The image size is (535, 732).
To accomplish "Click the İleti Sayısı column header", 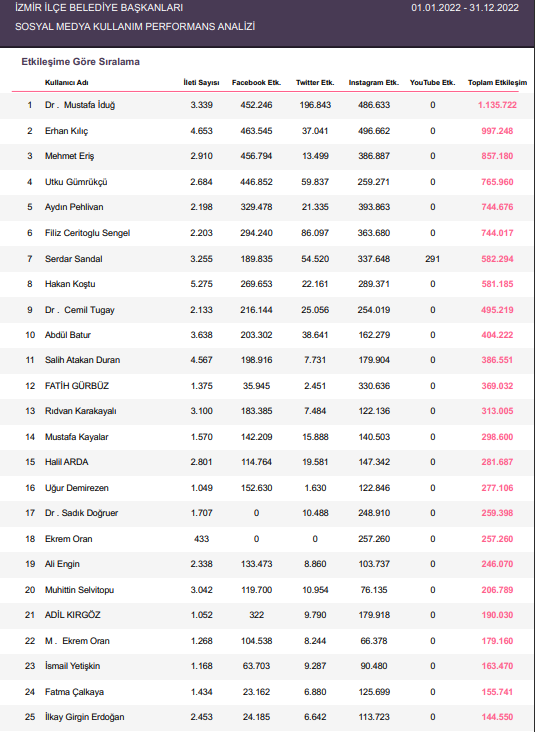I will [201, 83].
